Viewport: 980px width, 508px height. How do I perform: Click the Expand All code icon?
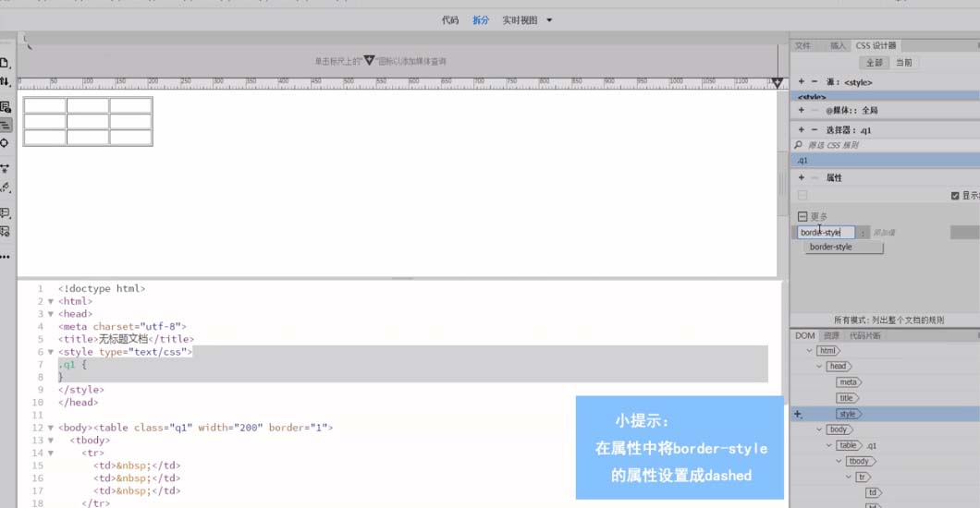(5, 169)
